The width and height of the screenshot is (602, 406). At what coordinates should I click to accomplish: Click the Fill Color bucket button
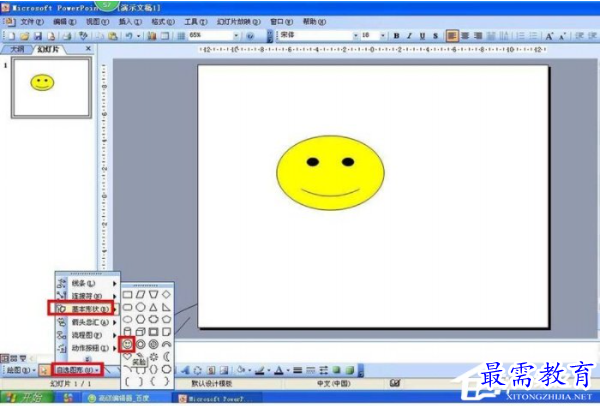coord(241,370)
